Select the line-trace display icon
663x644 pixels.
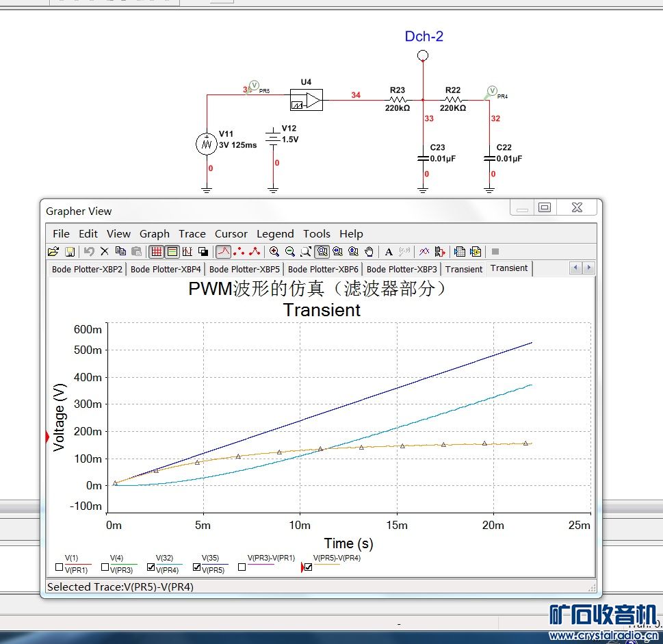pos(223,252)
